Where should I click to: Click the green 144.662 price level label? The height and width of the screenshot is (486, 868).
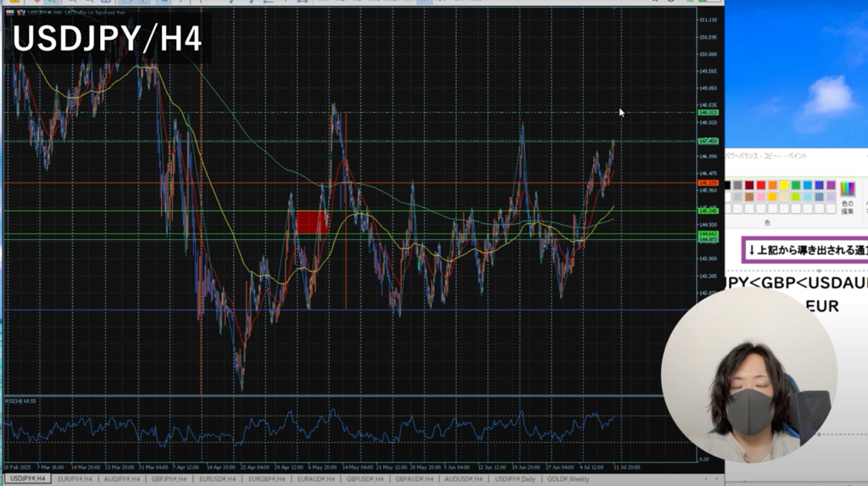[x=708, y=234]
